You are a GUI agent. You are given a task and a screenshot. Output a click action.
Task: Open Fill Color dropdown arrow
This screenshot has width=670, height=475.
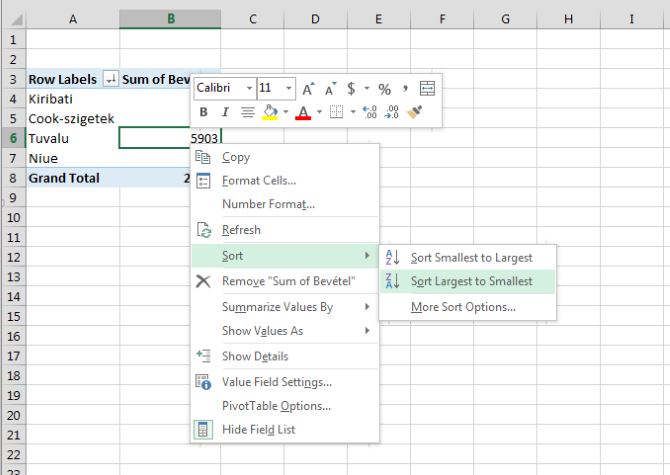pyautogui.click(x=286, y=112)
